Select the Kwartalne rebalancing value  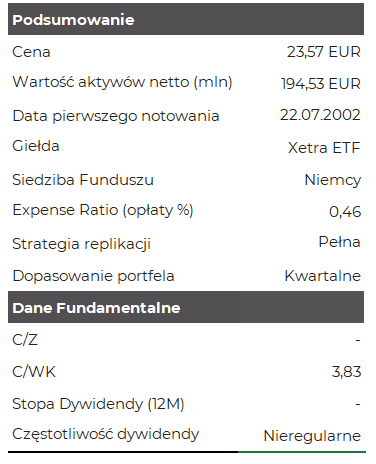tap(322, 276)
